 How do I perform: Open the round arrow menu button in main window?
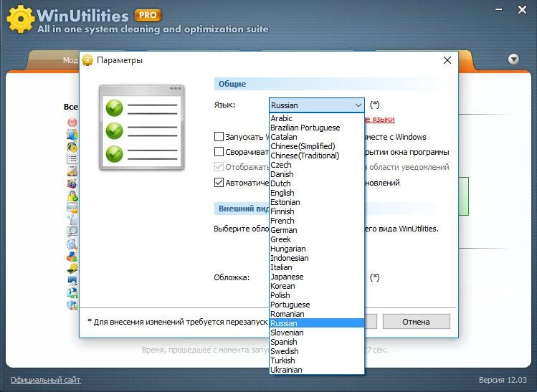pos(513,59)
